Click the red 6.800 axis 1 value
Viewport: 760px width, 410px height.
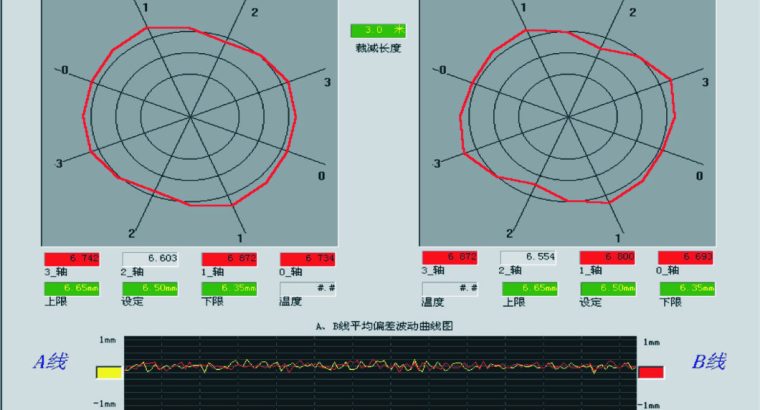click(608, 257)
